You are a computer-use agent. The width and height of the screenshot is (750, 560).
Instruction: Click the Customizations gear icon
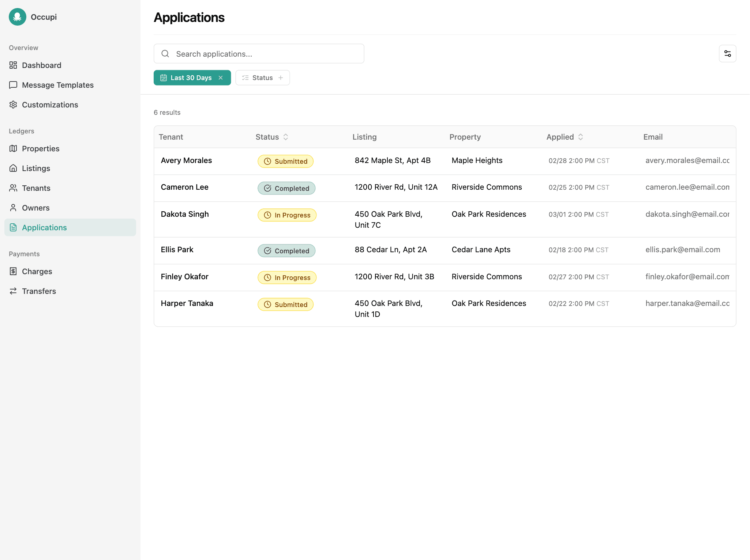(x=13, y=105)
